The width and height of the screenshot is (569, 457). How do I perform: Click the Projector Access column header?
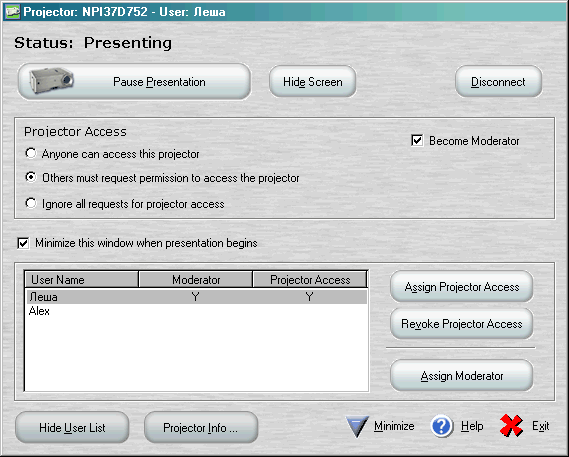point(310,279)
